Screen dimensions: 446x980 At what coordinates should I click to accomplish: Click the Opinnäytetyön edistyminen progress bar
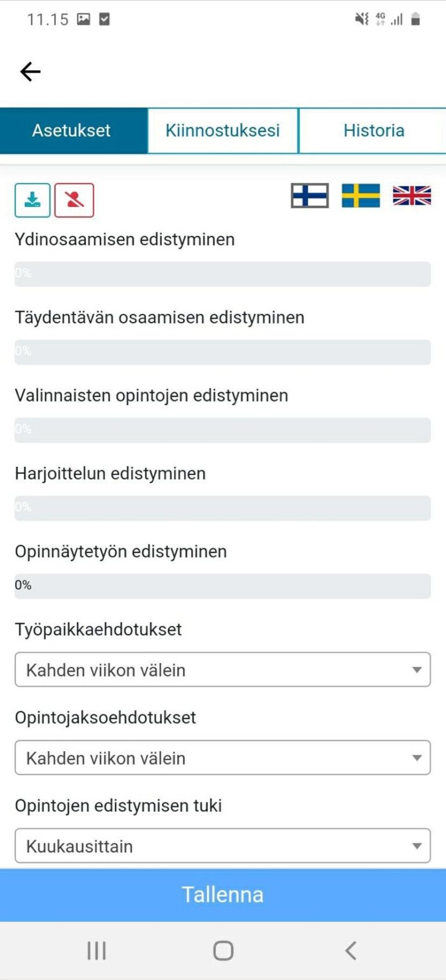tap(222, 586)
